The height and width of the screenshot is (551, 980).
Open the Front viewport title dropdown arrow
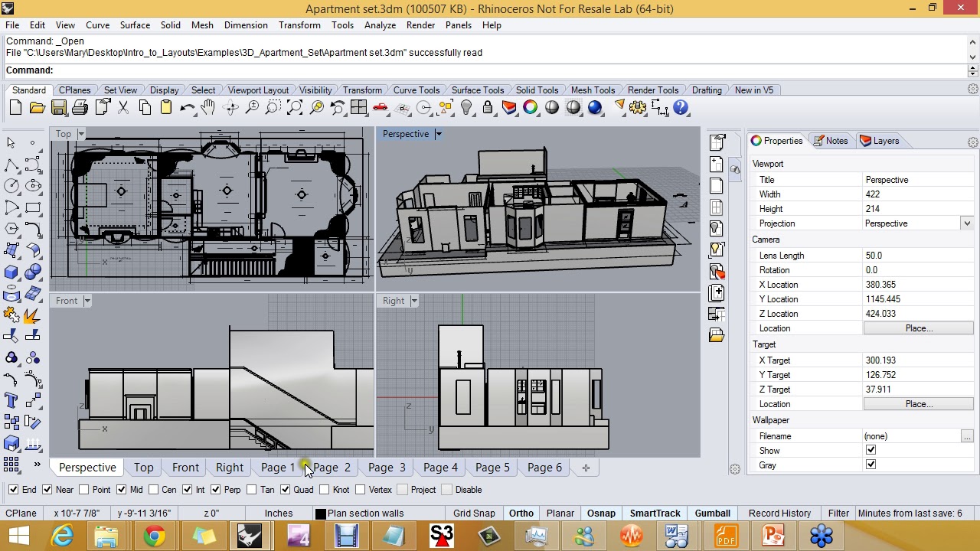(x=87, y=301)
